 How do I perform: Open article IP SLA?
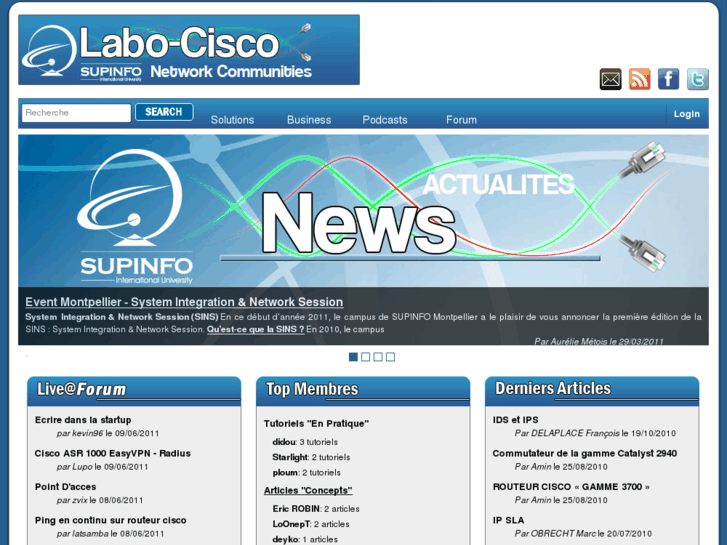(509, 520)
